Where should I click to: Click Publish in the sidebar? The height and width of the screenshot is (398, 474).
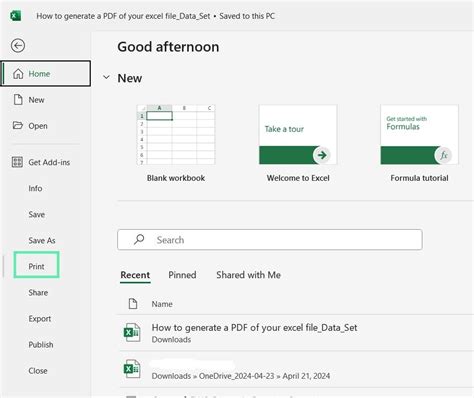(41, 345)
